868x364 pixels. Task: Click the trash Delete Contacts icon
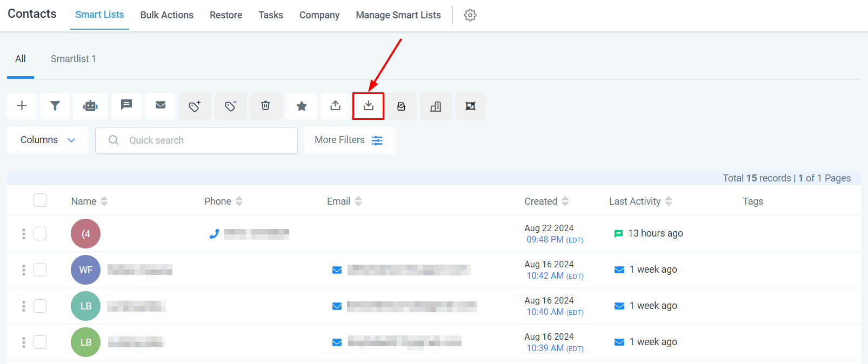pos(265,106)
